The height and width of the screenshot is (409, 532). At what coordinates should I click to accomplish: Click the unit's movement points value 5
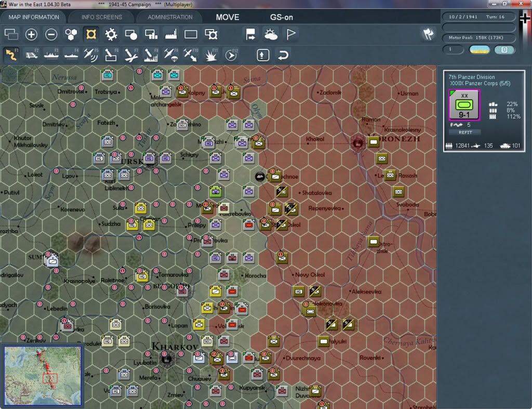469,125
